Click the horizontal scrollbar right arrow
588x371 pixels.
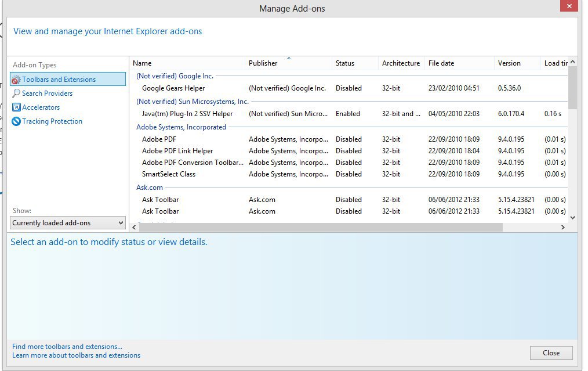[x=563, y=227]
